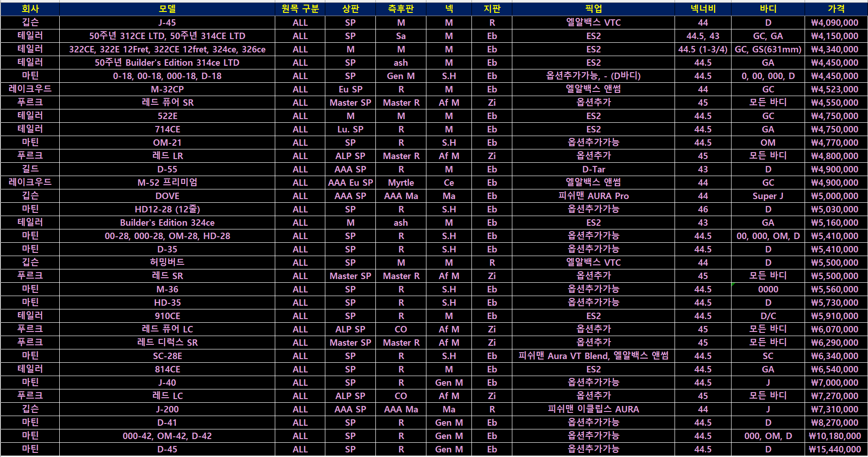Click model cell 50주년 312CE LTD, 50주년 314CE LTD
The width and height of the screenshot is (868, 457).
(x=167, y=36)
